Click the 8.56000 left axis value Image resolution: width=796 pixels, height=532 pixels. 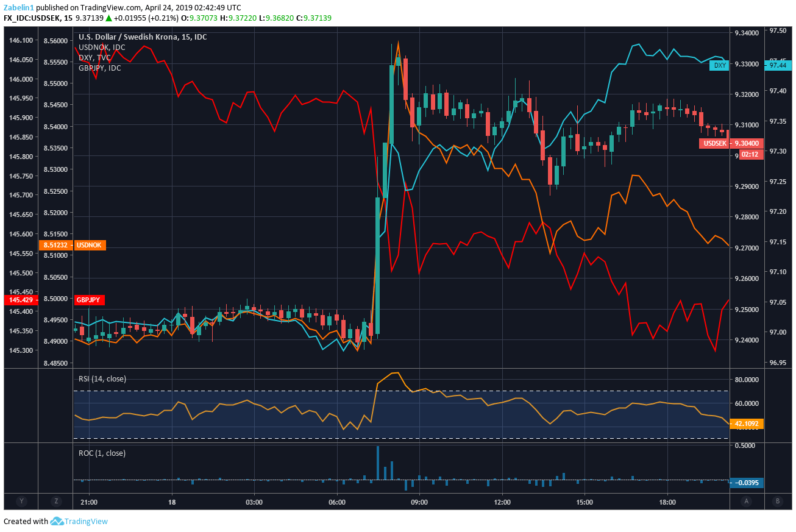coord(56,41)
